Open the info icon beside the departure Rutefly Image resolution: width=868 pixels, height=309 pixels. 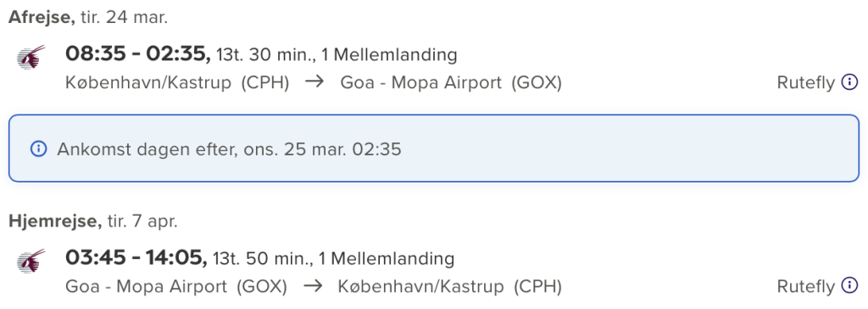click(x=849, y=82)
